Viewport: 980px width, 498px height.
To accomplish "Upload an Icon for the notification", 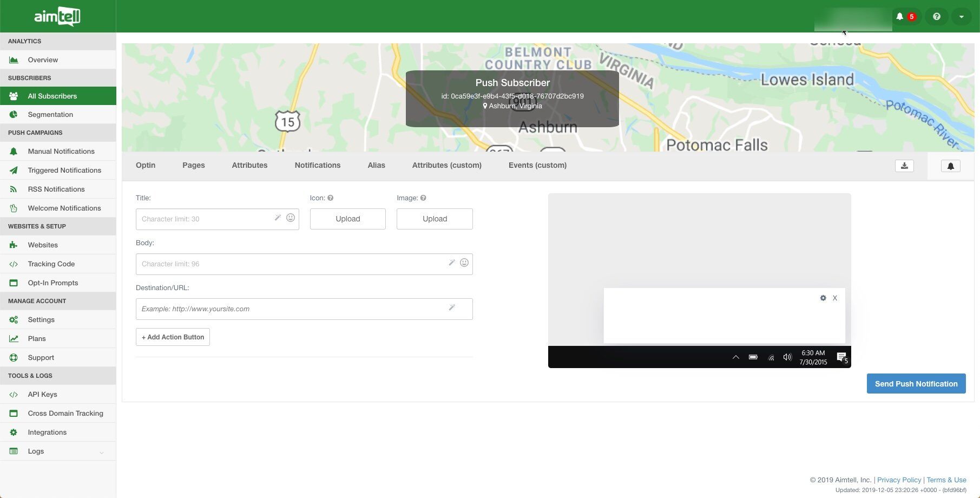I will pos(347,219).
